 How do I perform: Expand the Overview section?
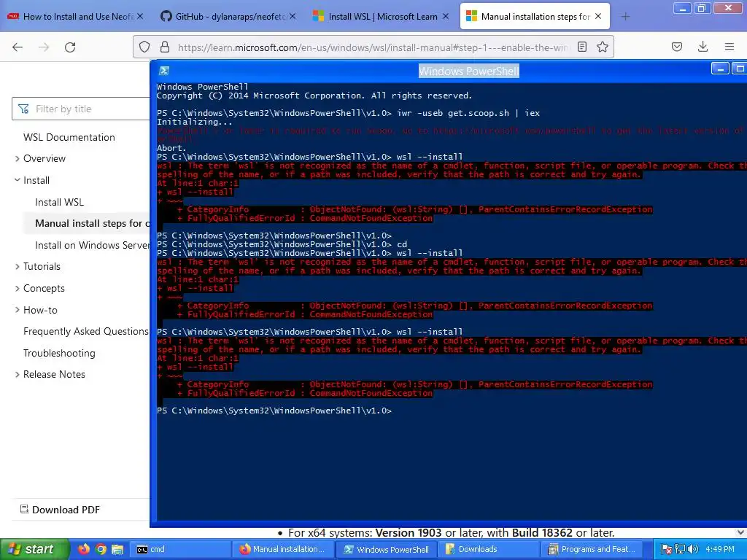click(18, 158)
